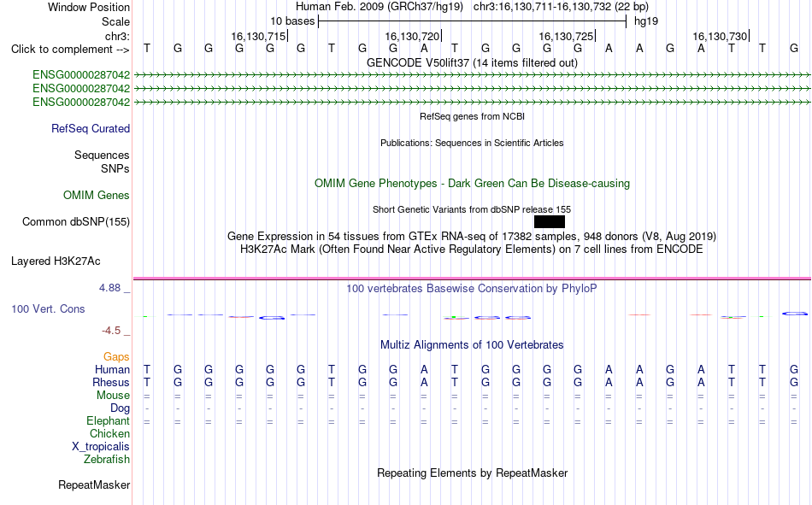Select the Human alignment row label

pos(112,370)
